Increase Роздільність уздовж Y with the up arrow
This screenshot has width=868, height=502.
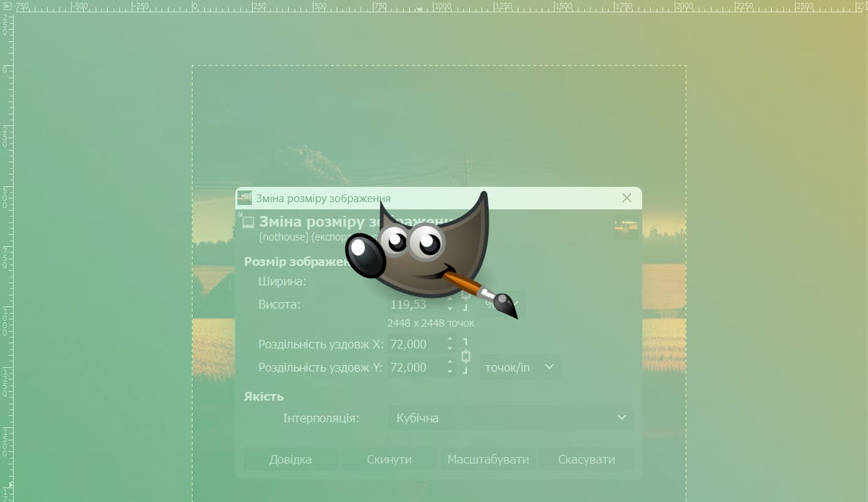tap(450, 362)
